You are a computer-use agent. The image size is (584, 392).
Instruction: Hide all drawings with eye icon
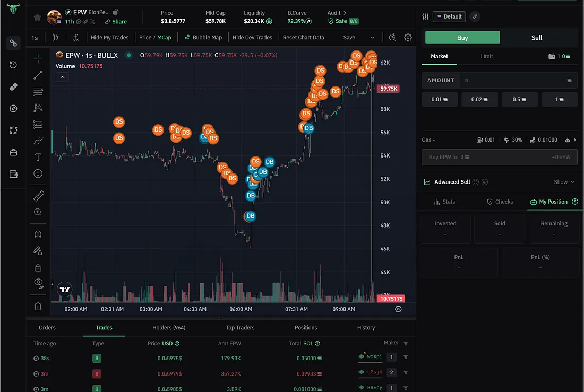(x=38, y=283)
